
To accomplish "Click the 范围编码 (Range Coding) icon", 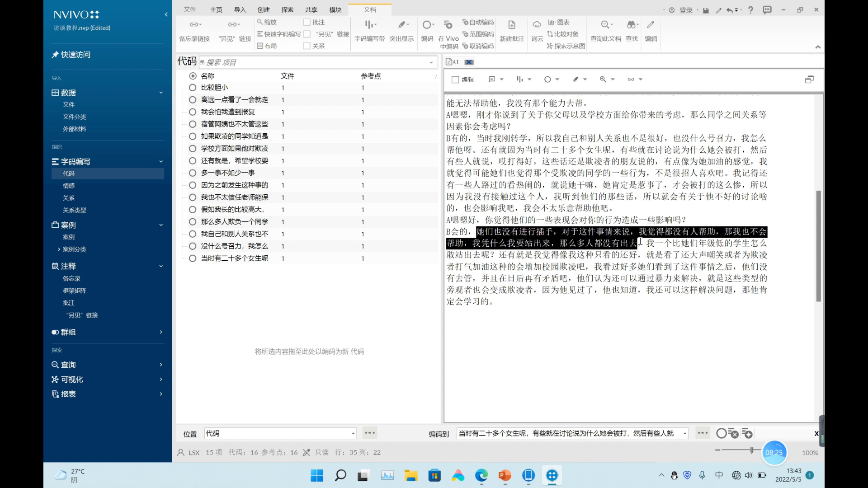I will point(477,34).
